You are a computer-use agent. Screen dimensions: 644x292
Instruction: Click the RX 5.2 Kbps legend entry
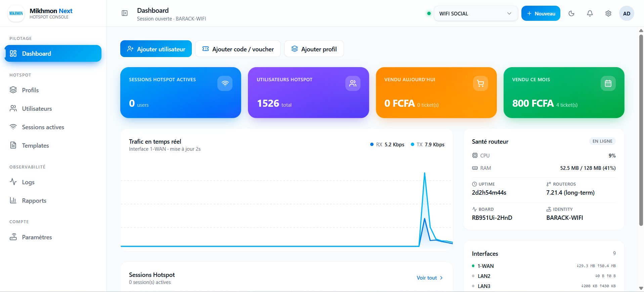(x=387, y=144)
